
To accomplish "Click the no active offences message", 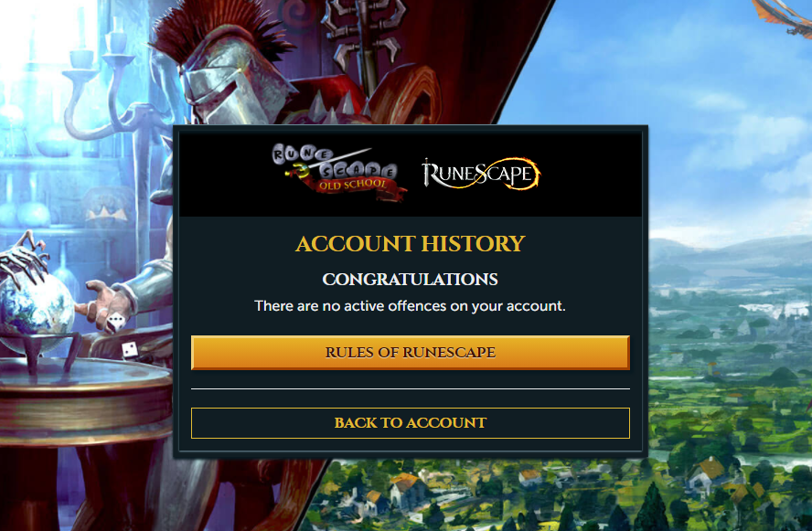I will 411,306.
